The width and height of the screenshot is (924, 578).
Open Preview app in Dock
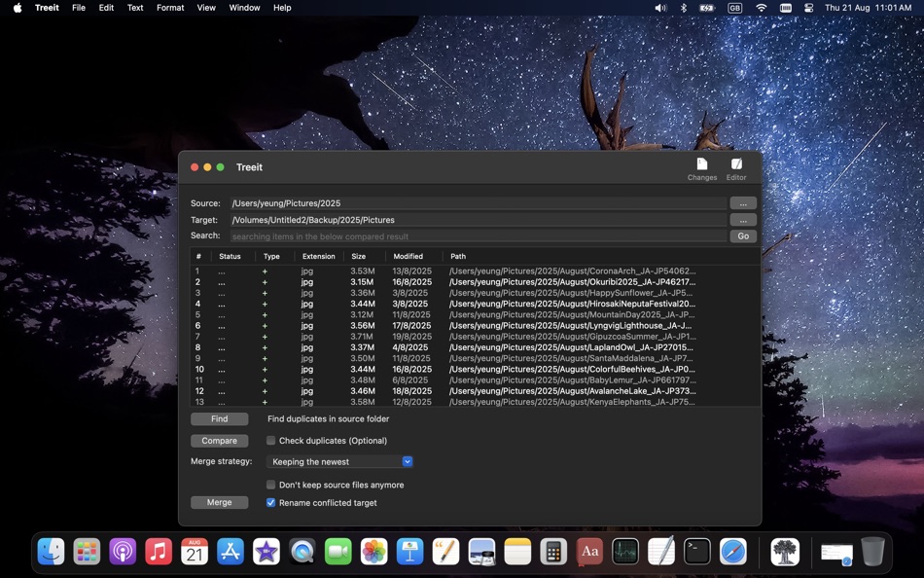(x=482, y=552)
